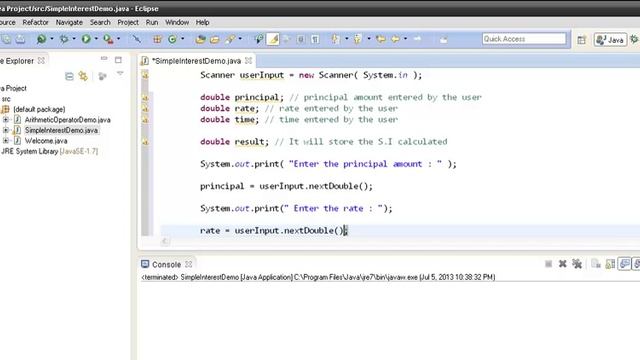The height and width of the screenshot is (360, 640).
Task: Select JRE System Library entry
Action: (x=49, y=151)
